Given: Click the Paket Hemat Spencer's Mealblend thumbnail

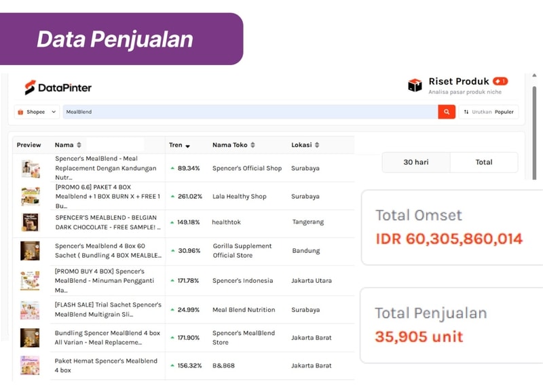Looking at the screenshot, I should tap(30, 366).
